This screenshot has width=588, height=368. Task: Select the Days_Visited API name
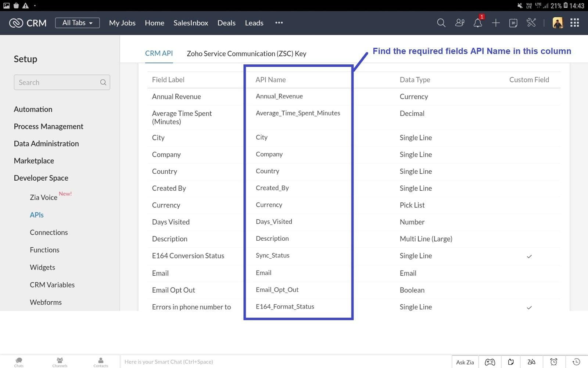pyautogui.click(x=274, y=222)
